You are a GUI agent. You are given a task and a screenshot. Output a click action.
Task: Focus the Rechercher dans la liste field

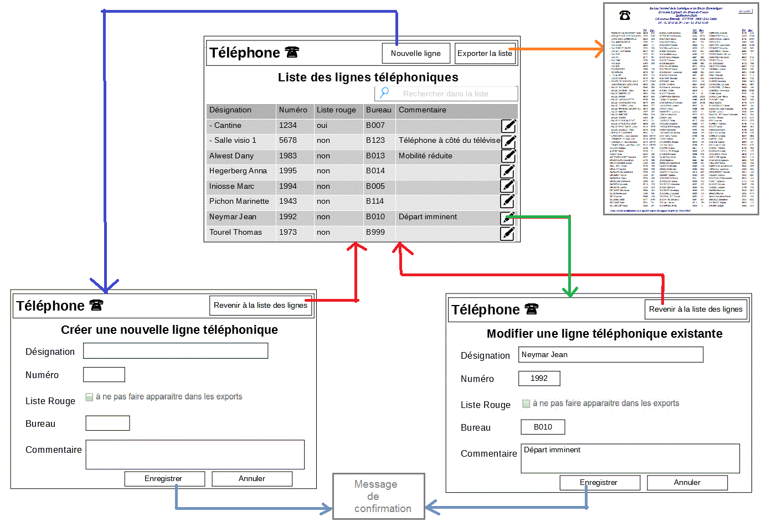pyautogui.click(x=446, y=94)
